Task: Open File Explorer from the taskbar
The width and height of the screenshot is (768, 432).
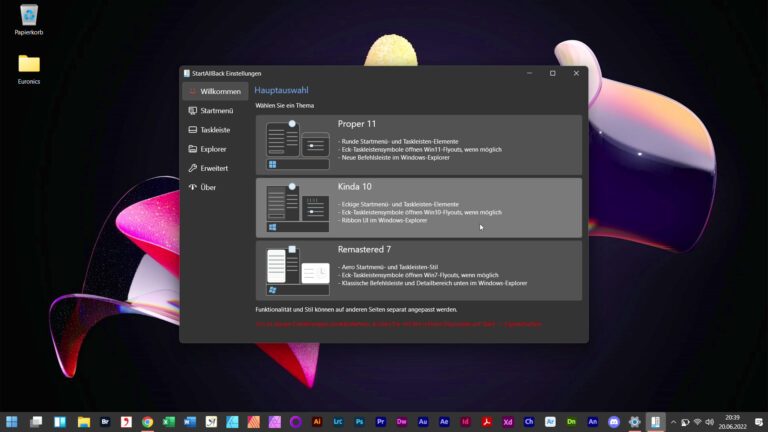Action: (84, 422)
